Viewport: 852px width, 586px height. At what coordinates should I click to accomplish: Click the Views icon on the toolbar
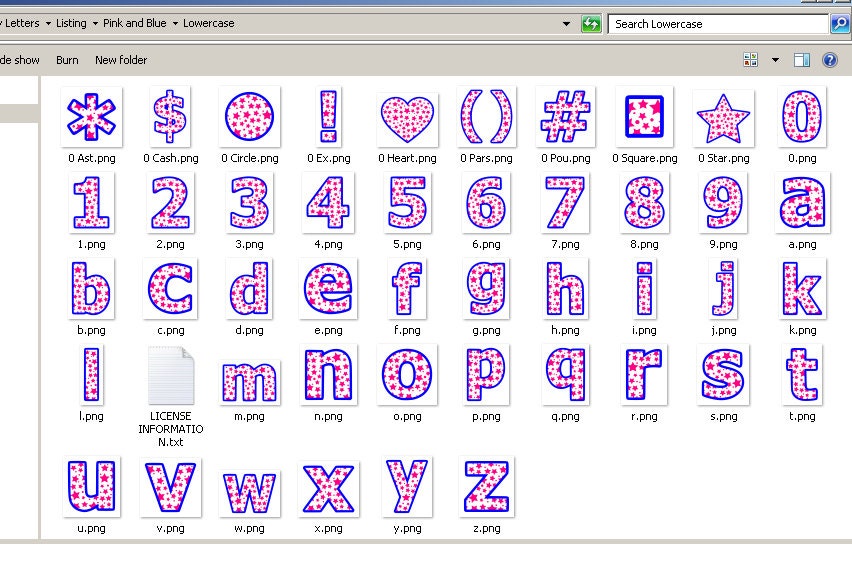[750, 59]
